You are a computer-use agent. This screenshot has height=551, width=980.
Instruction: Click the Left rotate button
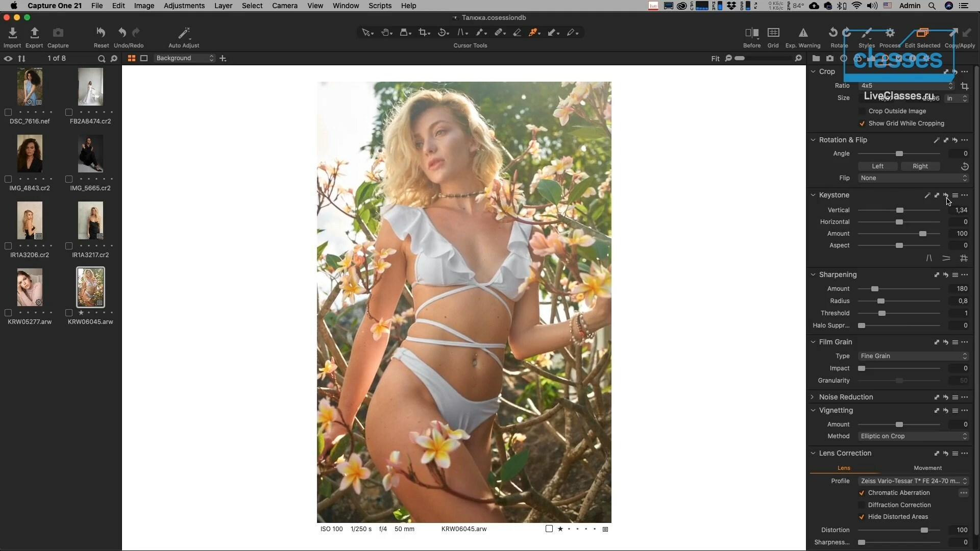click(x=877, y=166)
